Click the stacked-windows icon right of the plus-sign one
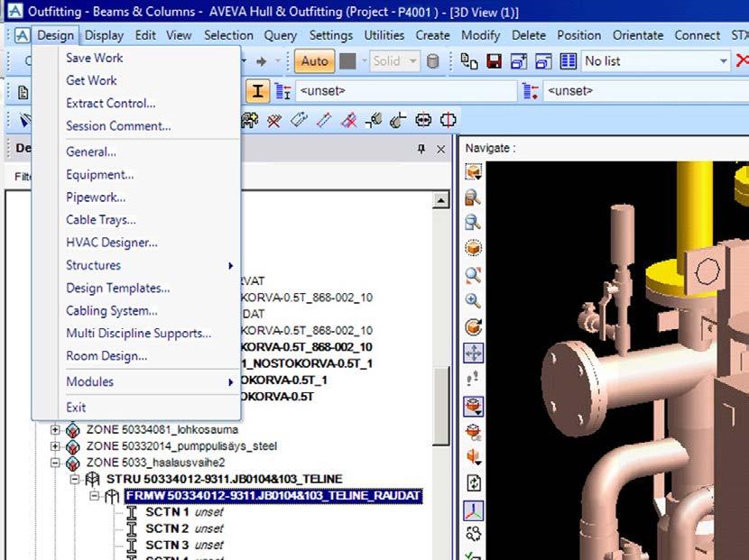 click(543, 61)
